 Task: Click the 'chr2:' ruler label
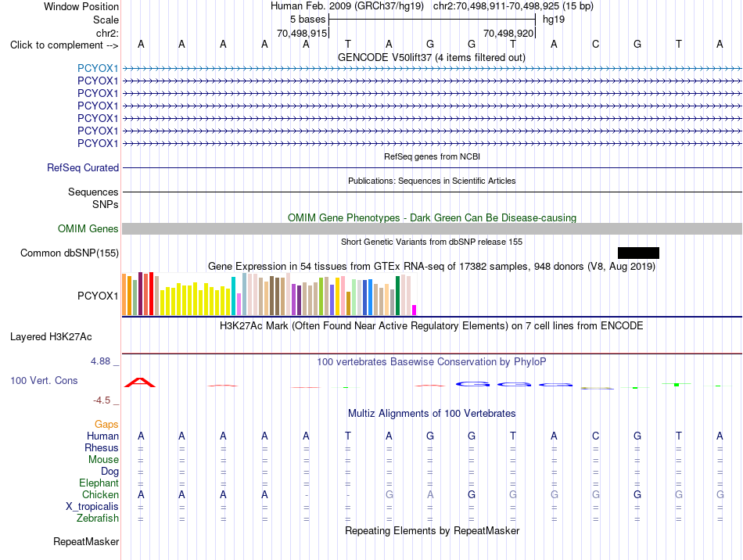pos(107,33)
